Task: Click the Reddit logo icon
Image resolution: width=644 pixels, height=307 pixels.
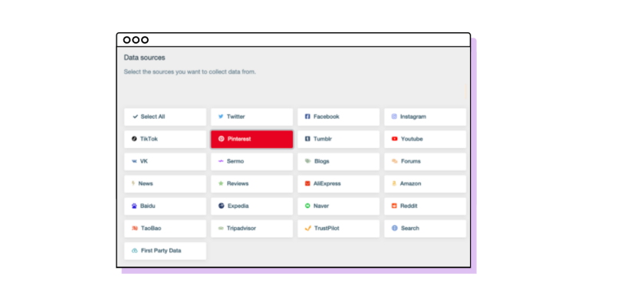Action: [394, 206]
